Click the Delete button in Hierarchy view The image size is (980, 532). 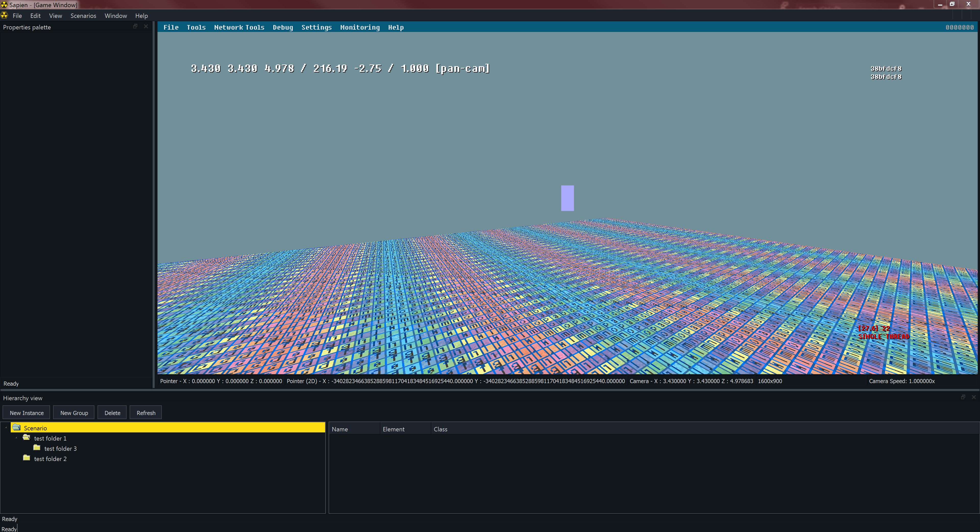[x=112, y=413]
